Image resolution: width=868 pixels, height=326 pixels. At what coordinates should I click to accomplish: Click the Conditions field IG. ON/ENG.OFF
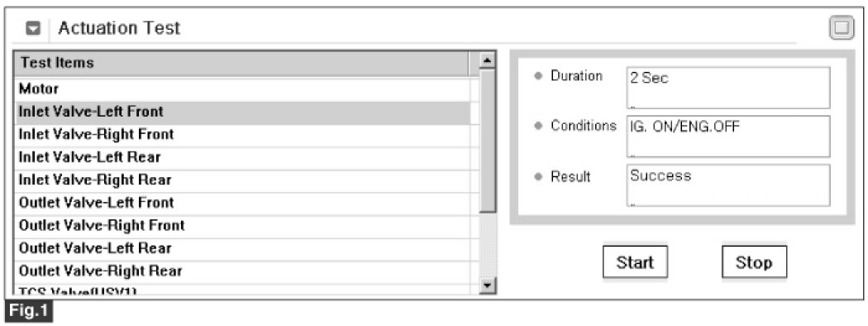pos(728,137)
